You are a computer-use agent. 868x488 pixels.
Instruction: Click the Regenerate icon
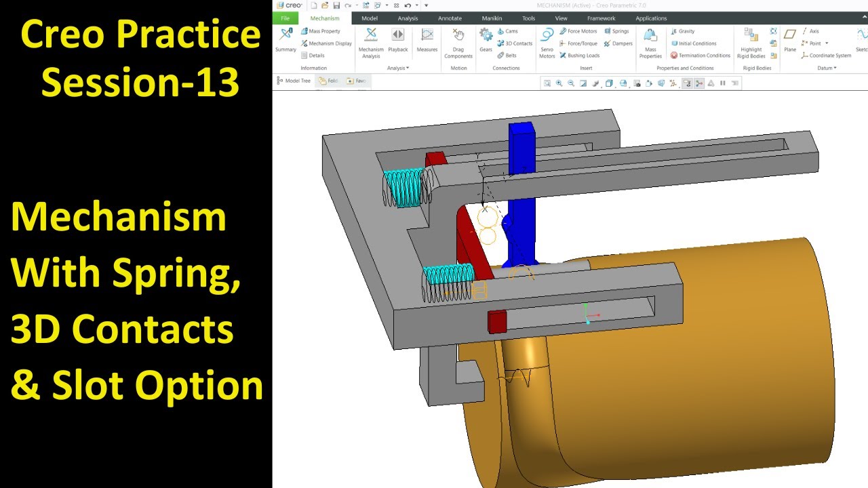point(366,5)
